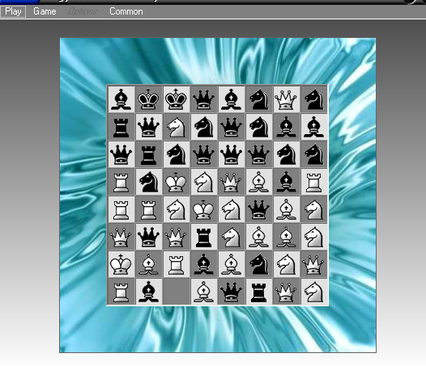Click the black rook in the sixth row
This screenshot has width=426, height=366.
[x=203, y=237]
